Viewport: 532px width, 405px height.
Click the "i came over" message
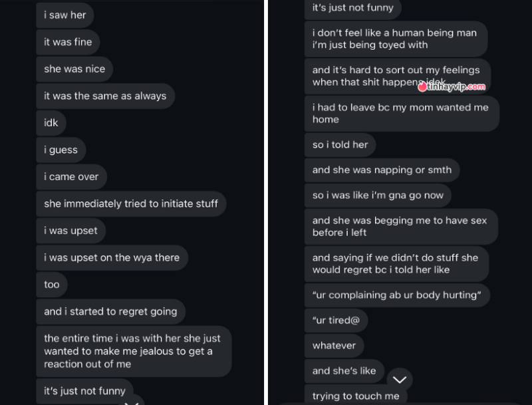click(71, 177)
